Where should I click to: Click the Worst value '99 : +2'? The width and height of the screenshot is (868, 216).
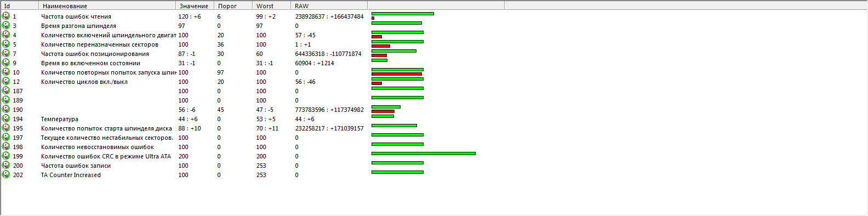click(266, 16)
